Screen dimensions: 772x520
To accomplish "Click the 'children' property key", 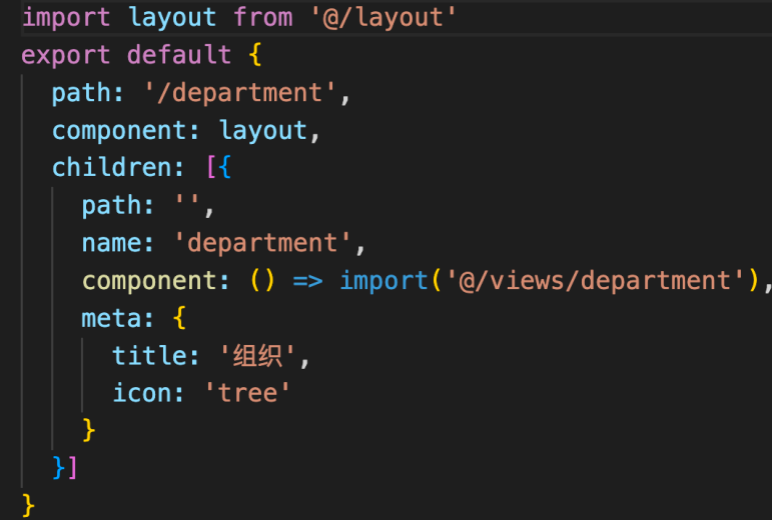I will point(112,167).
